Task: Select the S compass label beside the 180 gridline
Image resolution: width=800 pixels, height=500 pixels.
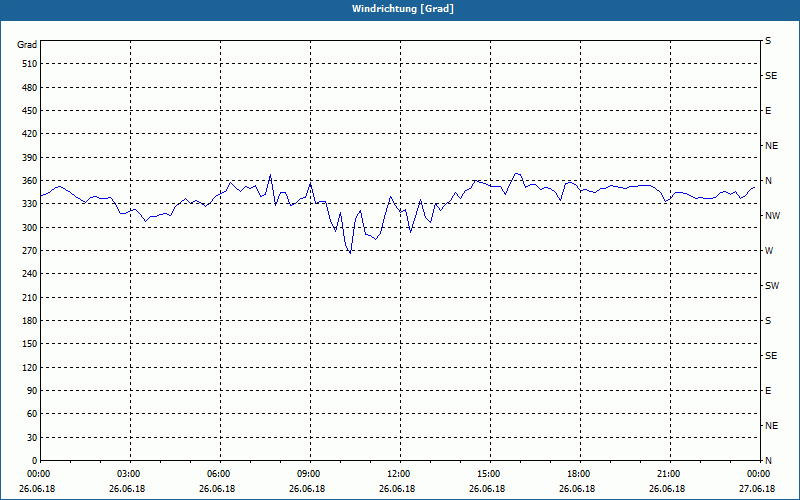Action: click(x=768, y=320)
